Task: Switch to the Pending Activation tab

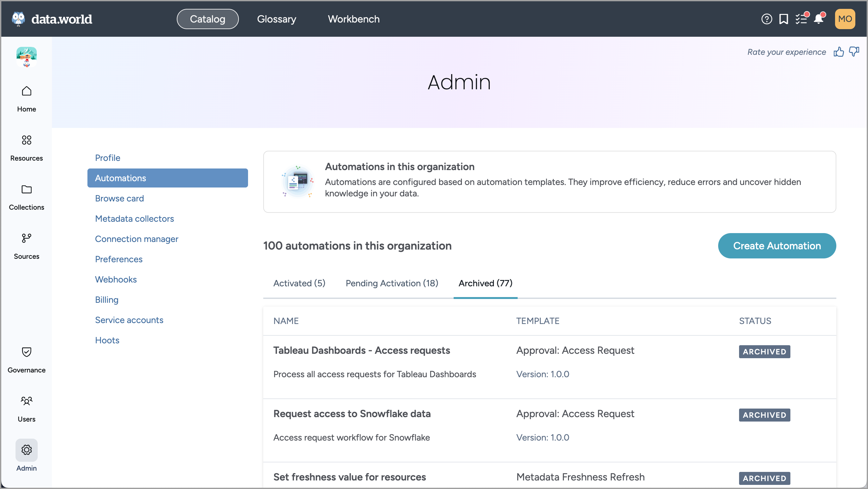Action: click(392, 283)
